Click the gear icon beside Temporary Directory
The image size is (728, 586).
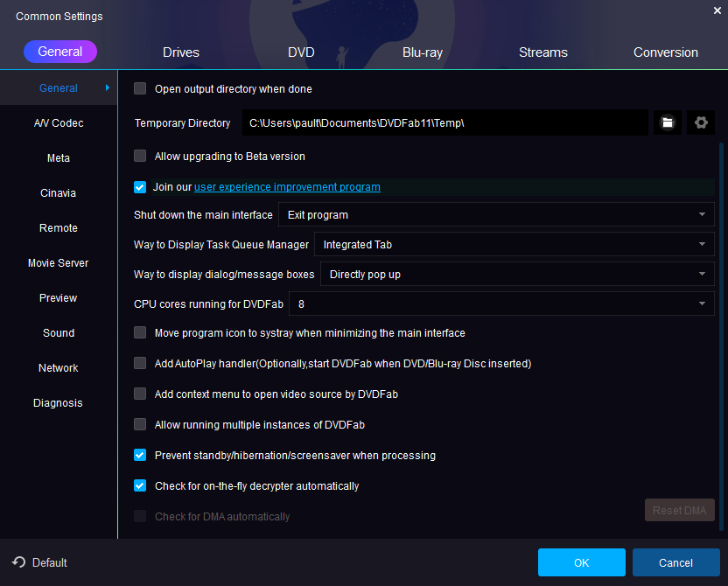point(700,123)
